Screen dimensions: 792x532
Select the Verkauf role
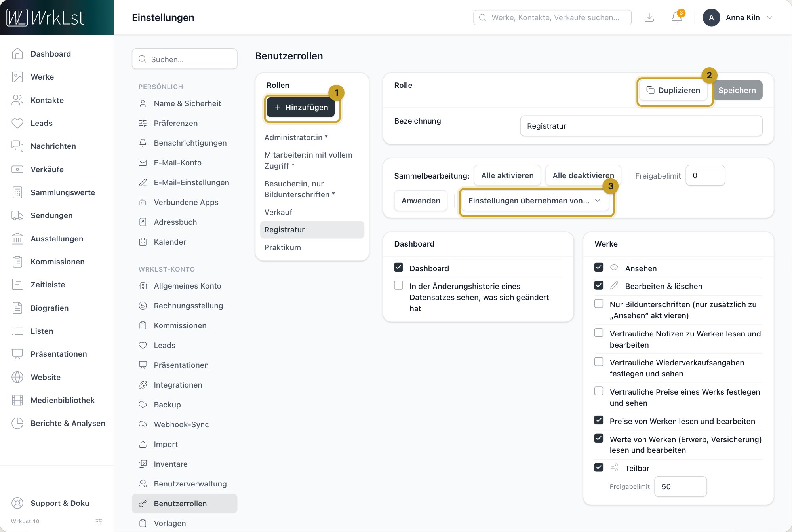point(312,212)
